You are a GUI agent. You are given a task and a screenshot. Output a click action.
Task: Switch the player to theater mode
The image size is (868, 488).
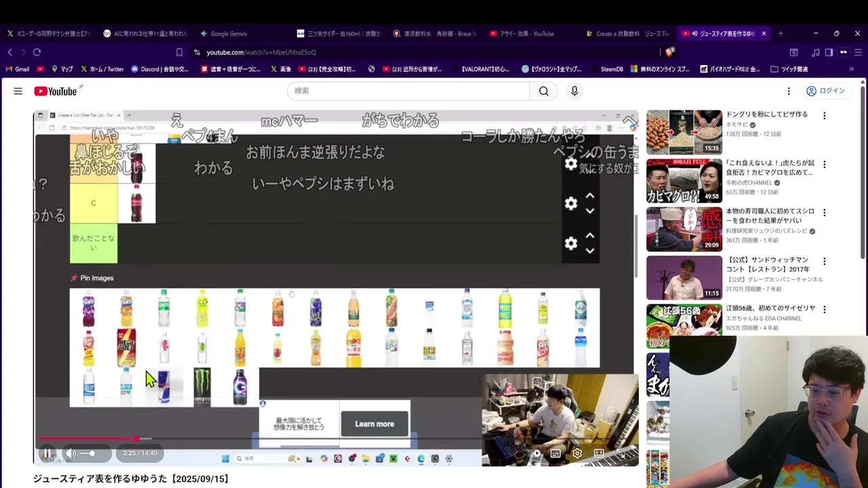[599, 453]
